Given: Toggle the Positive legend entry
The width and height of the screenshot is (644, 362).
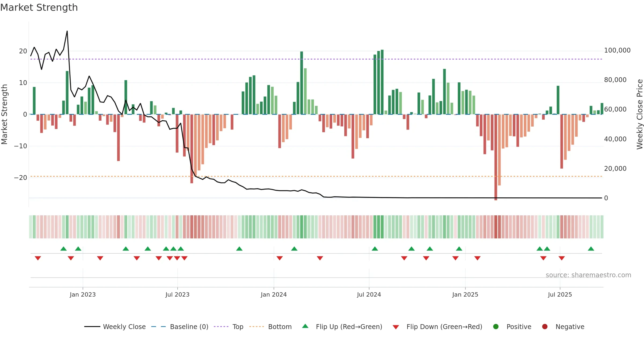Looking at the screenshot, I should pyautogui.click(x=512, y=327).
